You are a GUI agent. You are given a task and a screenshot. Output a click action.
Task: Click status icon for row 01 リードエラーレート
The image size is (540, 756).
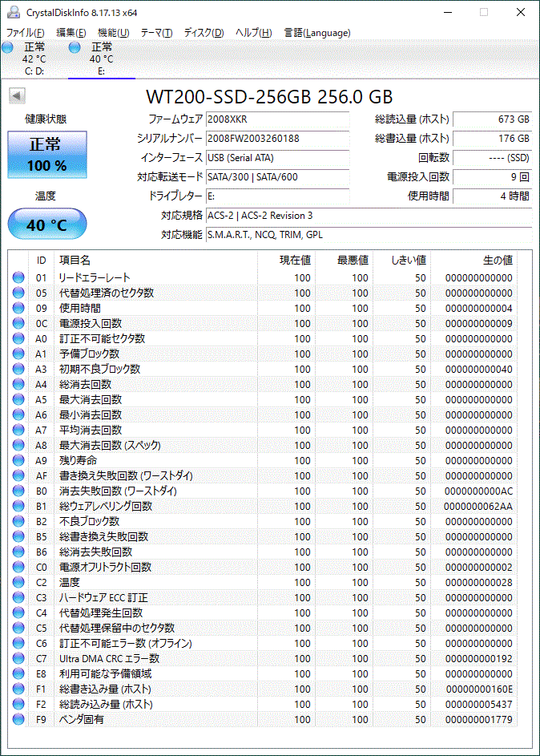click(x=18, y=277)
